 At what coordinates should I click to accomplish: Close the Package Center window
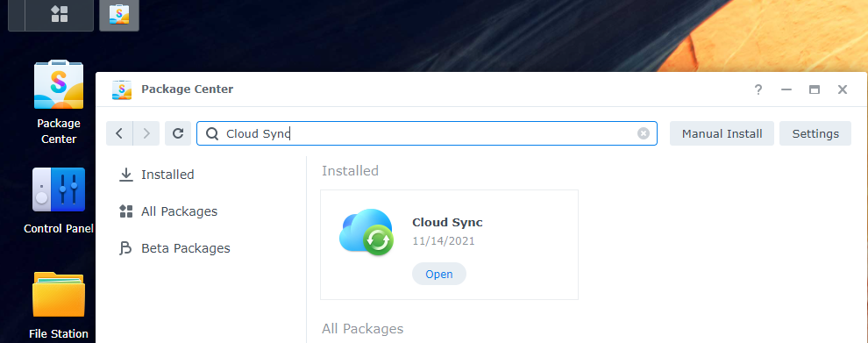tap(843, 89)
